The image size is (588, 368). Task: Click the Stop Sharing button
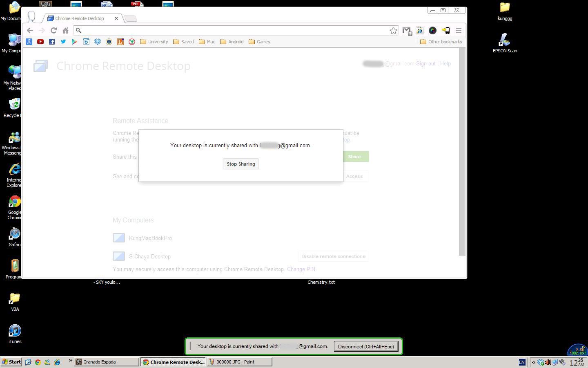coord(241,164)
